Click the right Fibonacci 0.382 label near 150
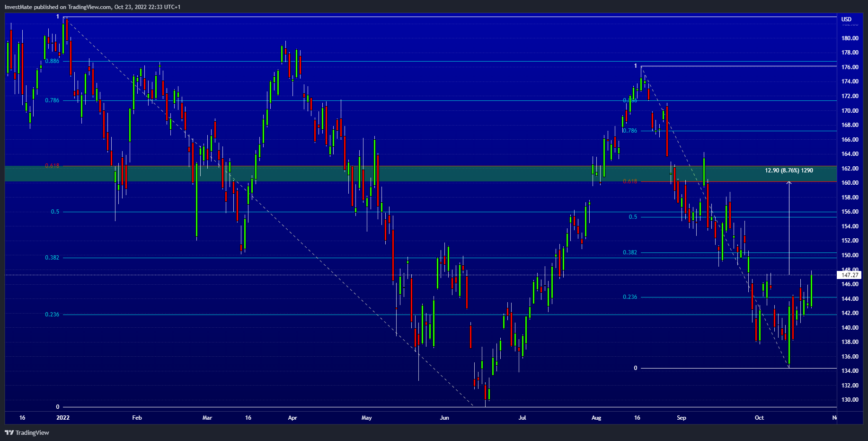868x441 pixels. (630, 252)
